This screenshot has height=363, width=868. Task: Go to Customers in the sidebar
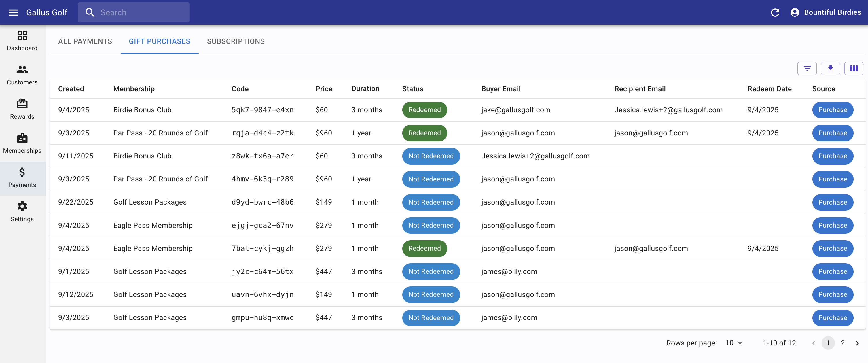[x=22, y=75]
